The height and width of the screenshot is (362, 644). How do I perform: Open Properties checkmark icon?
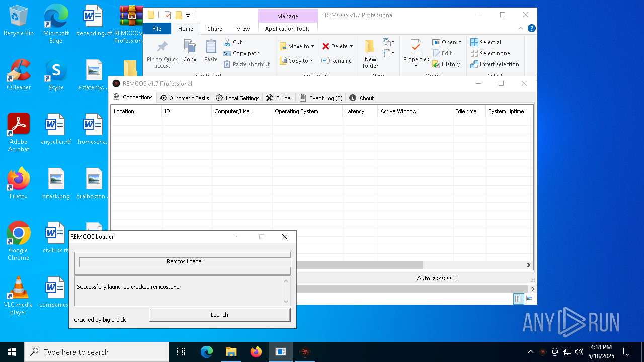pos(416,47)
